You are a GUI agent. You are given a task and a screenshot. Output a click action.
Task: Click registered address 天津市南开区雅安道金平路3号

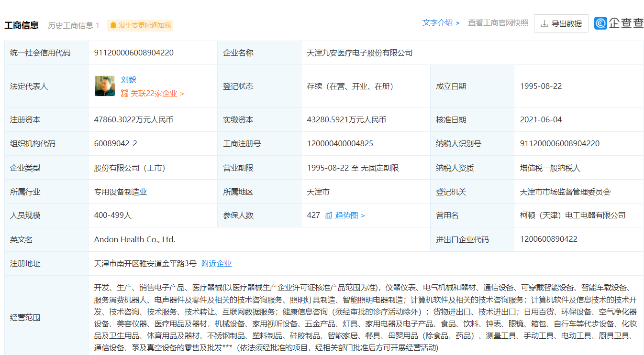click(x=145, y=264)
